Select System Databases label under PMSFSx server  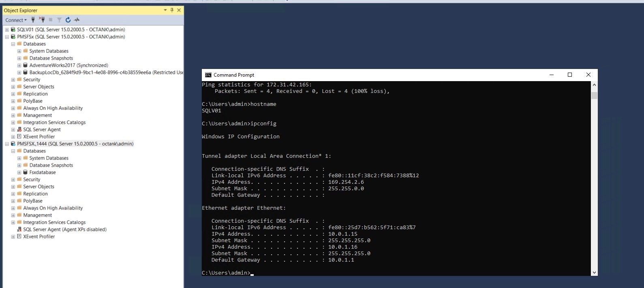point(49,51)
